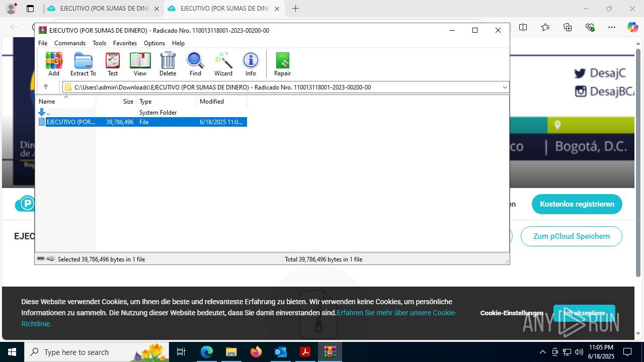
Task: Click the 39,786,496 size cell
Action: click(x=120, y=122)
